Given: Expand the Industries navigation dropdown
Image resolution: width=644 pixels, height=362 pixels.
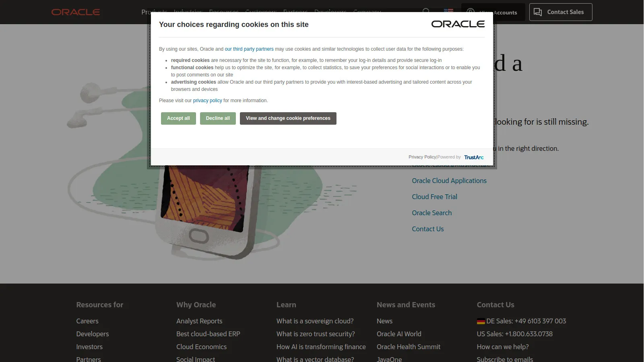Looking at the screenshot, I should (188, 12).
